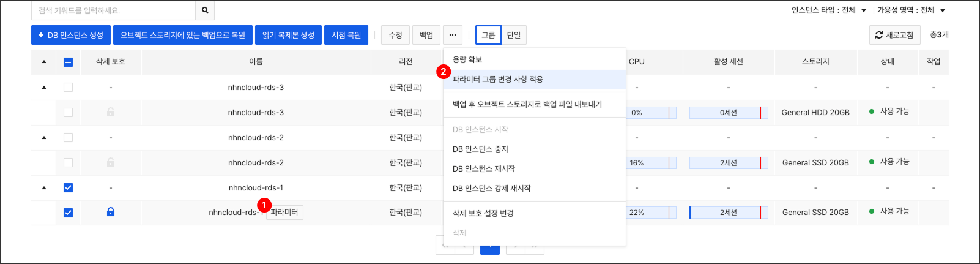Select DB 인스턴스 강제 재시작
Screen dimensions: 980x264
pos(535,188)
